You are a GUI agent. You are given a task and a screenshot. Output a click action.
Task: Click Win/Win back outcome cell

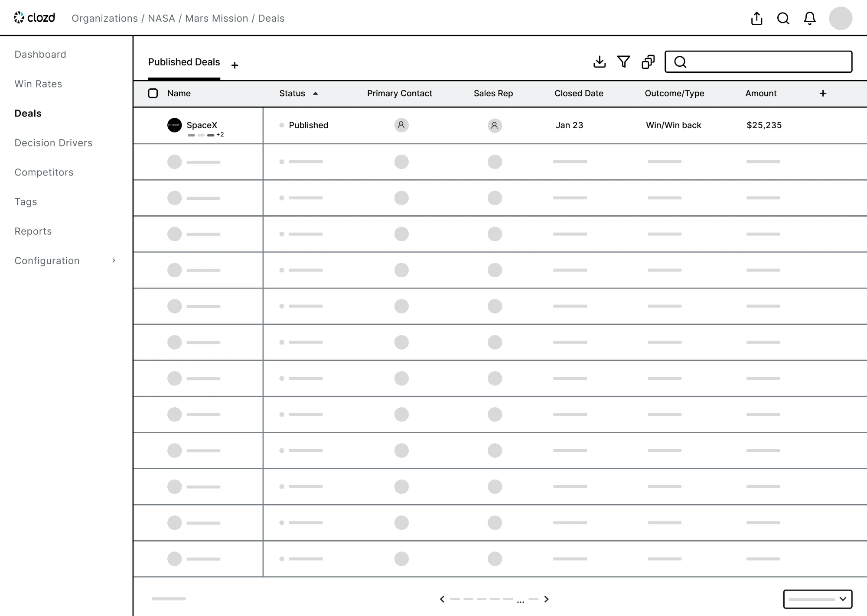(x=673, y=125)
